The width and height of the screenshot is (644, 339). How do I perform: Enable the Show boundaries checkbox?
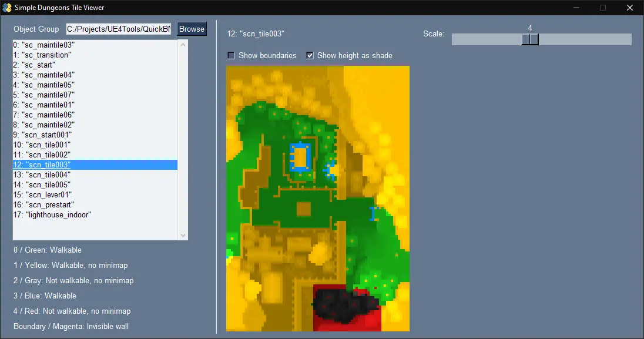click(x=232, y=55)
